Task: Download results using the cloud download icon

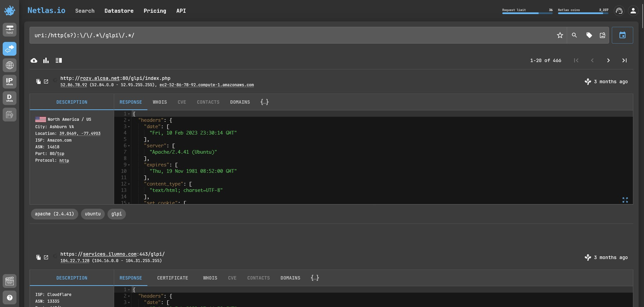Action: (x=34, y=60)
